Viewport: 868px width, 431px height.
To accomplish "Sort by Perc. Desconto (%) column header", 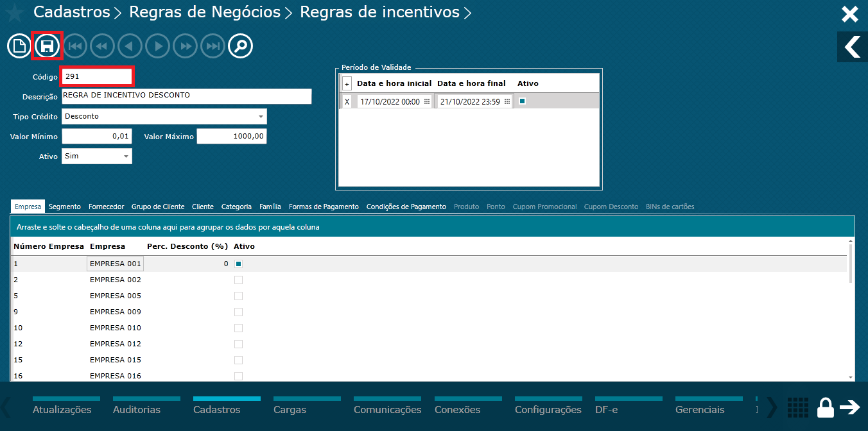I will [188, 246].
